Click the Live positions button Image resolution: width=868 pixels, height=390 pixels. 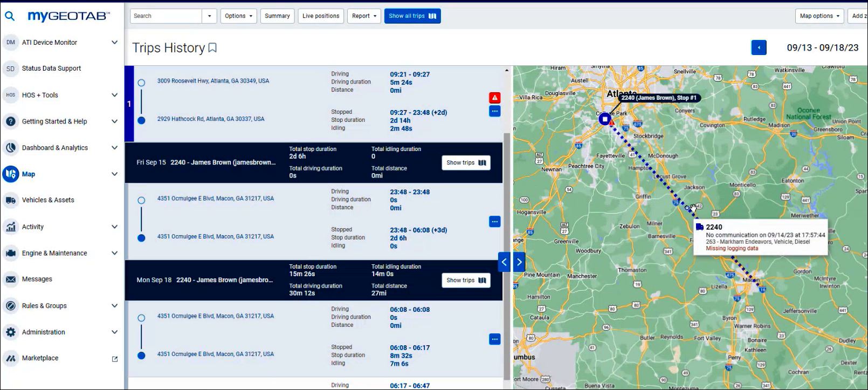321,16
